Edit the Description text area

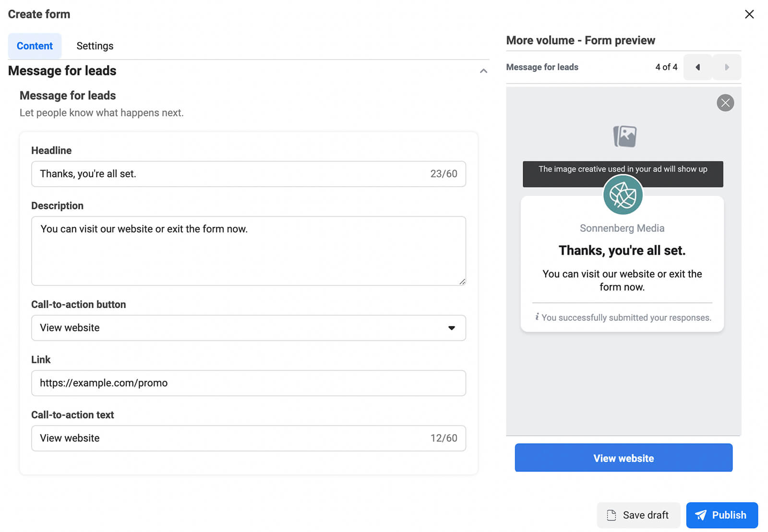[249, 251]
